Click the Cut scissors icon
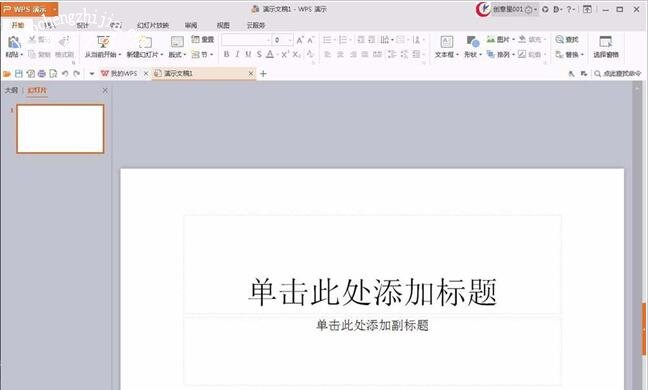Screen dimensions: 648x390 [33, 40]
